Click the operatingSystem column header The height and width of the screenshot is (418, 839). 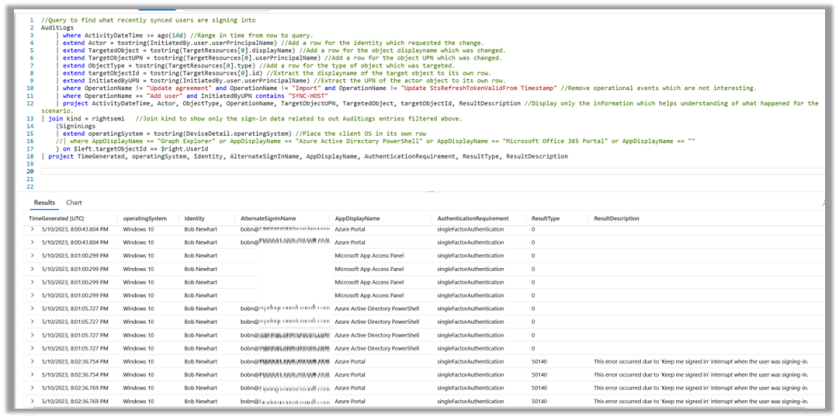145,217
